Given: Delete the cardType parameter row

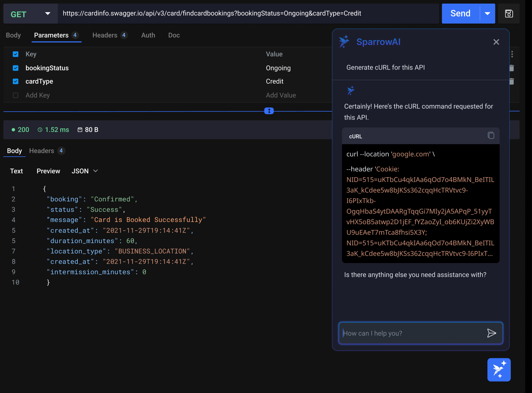Looking at the screenshot, I should [x=512, y=81].
